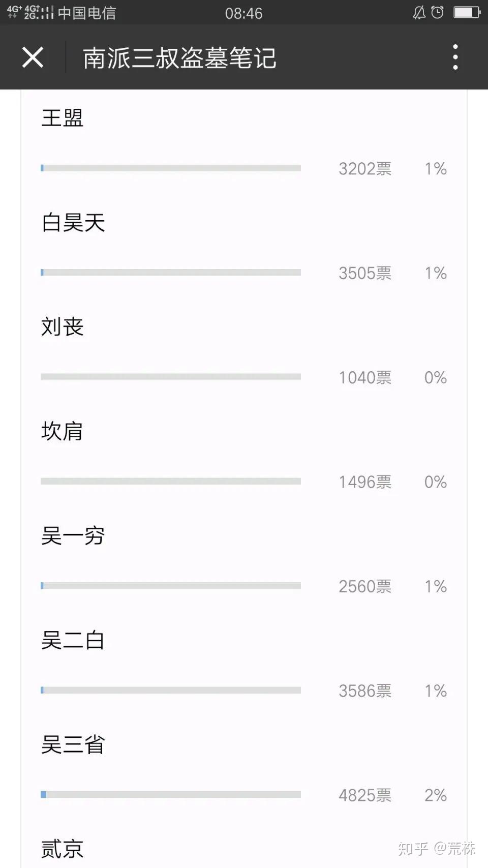Viewport: 488px width, 868px height.
Task: Tap the 4G signal strength indicator
Action: click(30, 12)
